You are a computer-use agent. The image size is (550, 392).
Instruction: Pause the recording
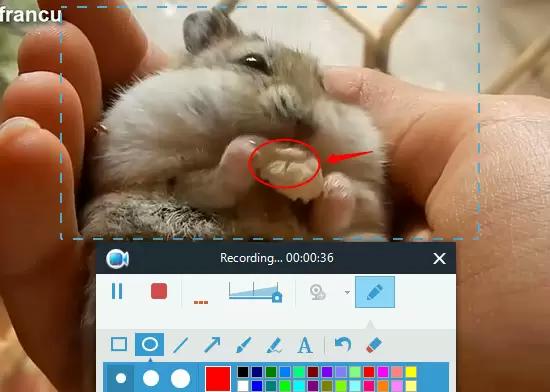117,291
